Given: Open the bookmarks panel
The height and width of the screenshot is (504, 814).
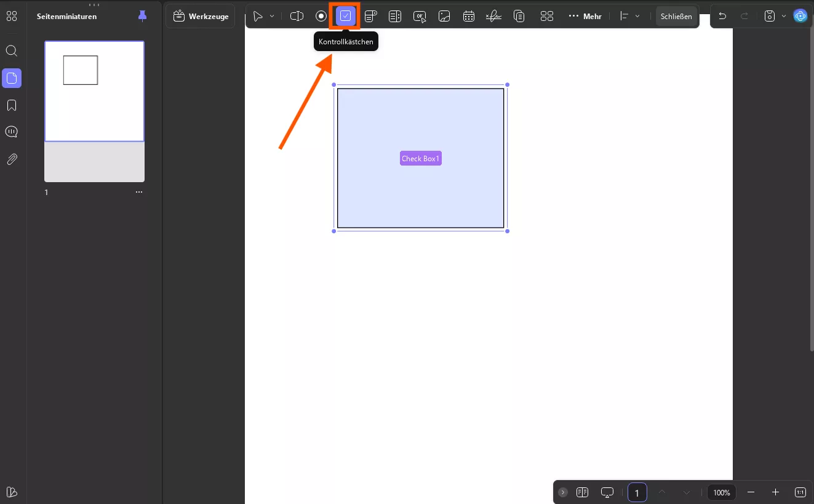Looking at the screenshot, I should (x=12, y=105).
